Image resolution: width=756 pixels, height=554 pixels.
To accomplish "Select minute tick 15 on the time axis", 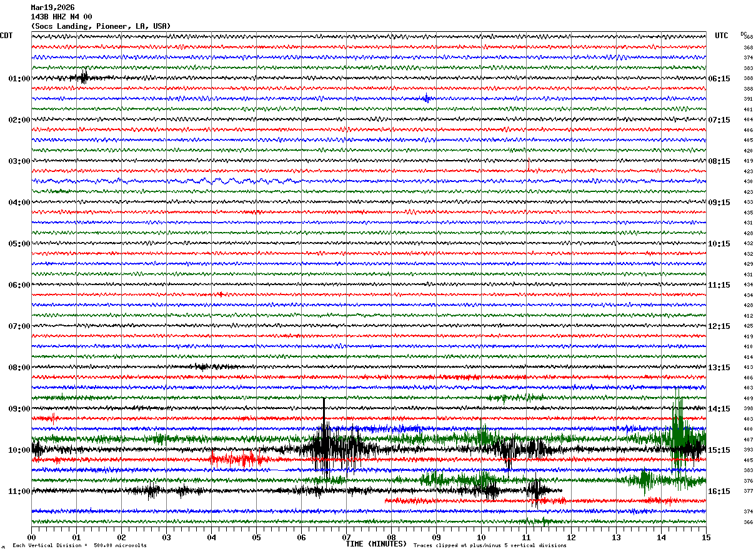I will pyautogui.click(x=705, y=537).
